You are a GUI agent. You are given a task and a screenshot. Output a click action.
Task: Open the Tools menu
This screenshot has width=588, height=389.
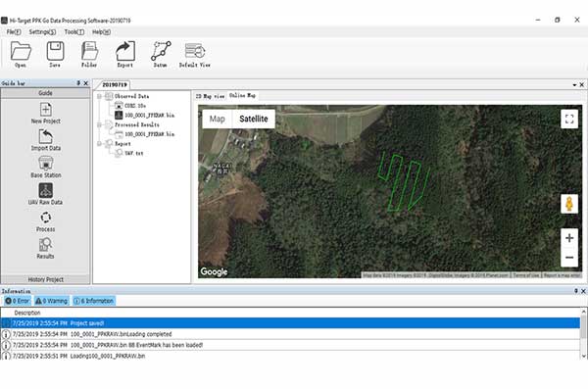73,32
